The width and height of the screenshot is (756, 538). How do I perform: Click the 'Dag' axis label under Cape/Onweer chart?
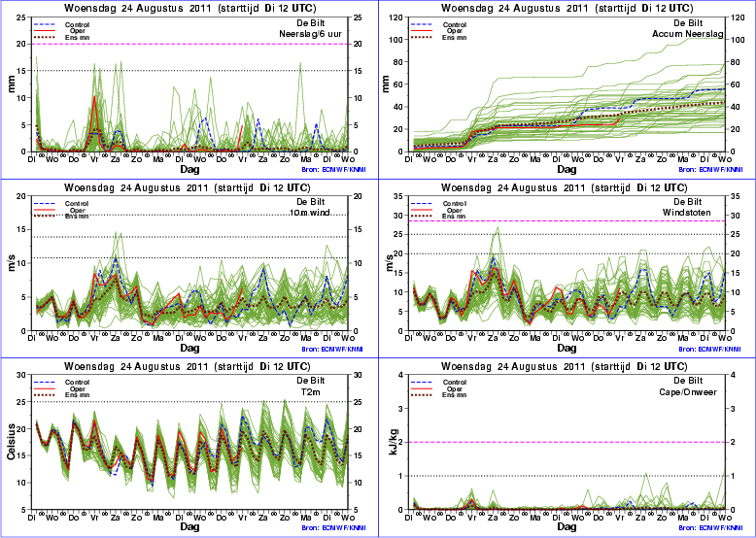pos(567,527)
